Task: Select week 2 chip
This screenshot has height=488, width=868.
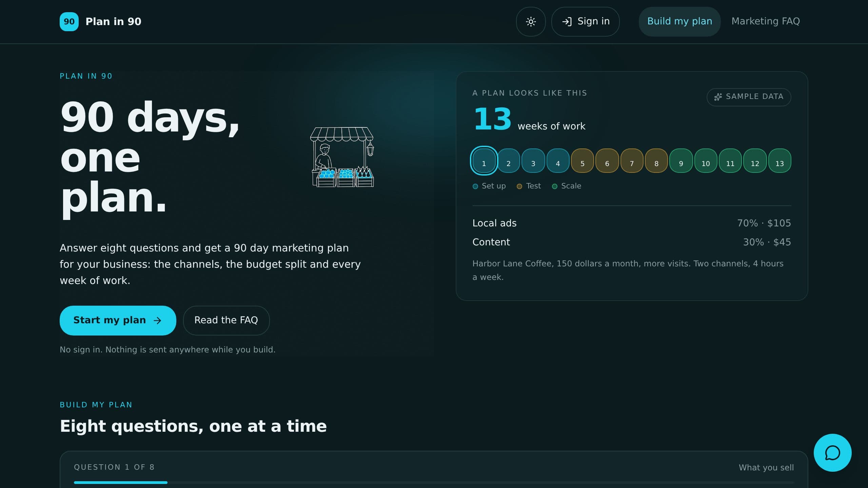Action: [508, 161]
